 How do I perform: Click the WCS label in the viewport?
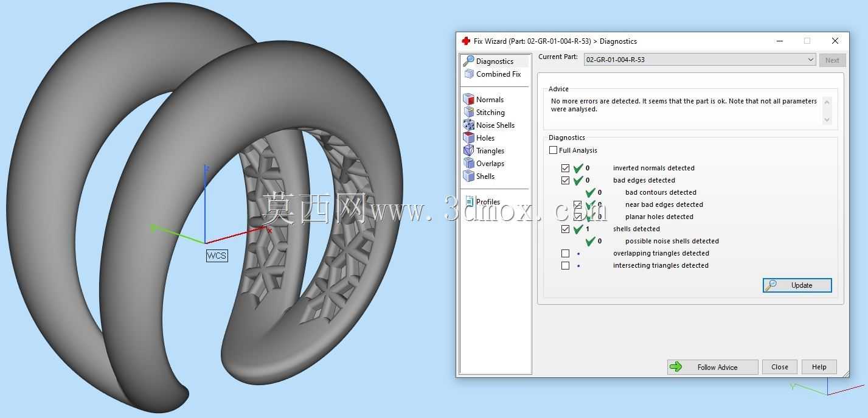217,256
